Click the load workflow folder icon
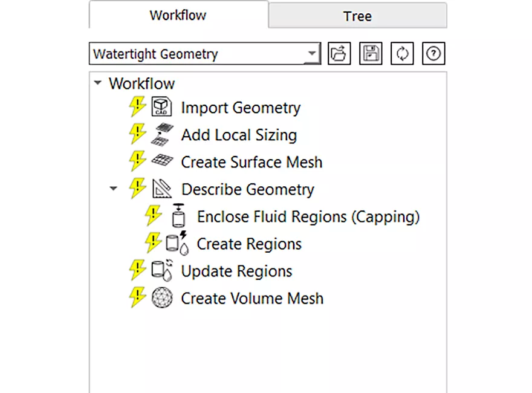532x393 pixels. 339,53
